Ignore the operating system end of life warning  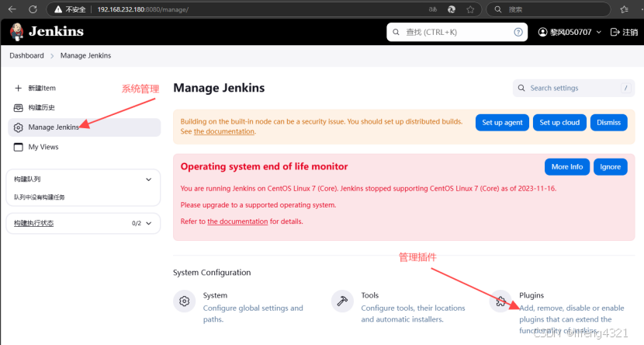pos(611,167)
